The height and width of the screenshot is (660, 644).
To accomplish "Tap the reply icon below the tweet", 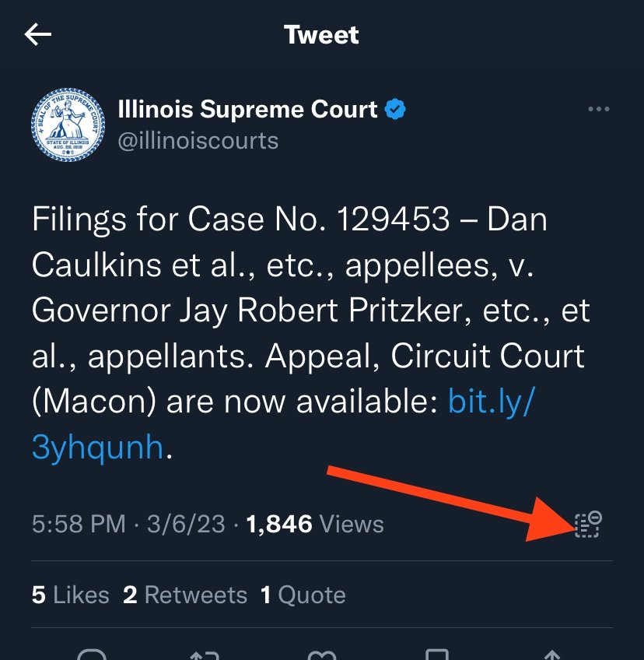I will pyautogui.click(x=92, y=655).
